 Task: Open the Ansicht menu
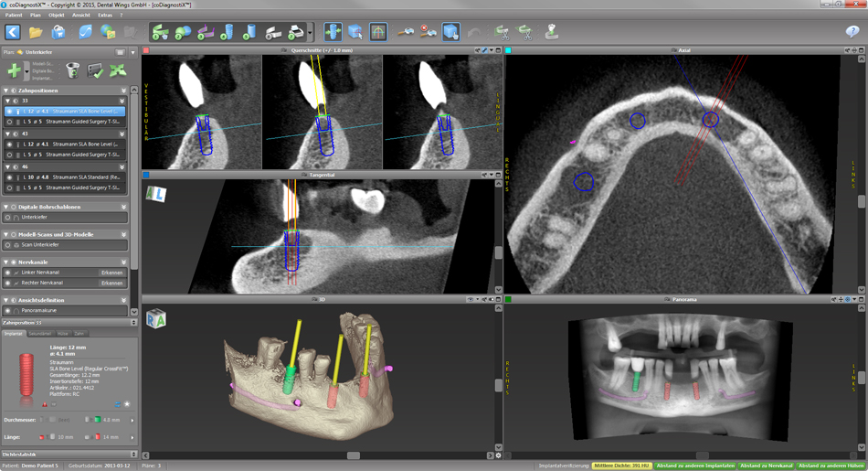pos(81,16)
